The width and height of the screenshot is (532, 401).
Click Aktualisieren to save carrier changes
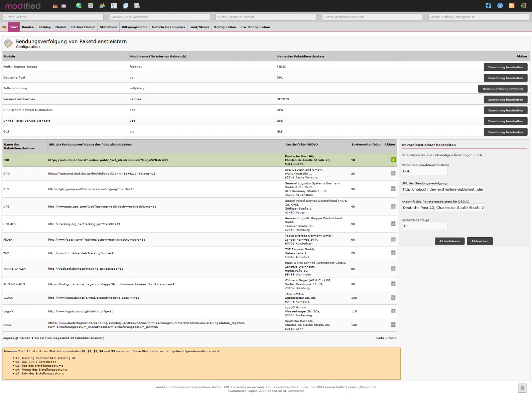[x=449, y=241]
